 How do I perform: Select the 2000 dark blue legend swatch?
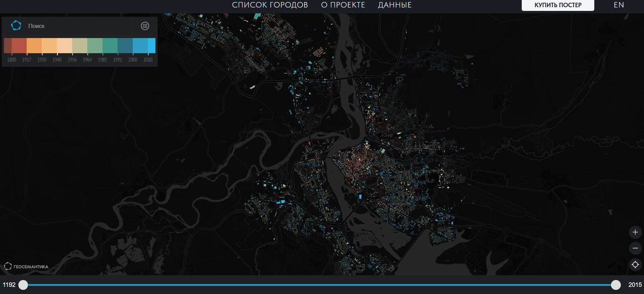[x=125, y=46]
